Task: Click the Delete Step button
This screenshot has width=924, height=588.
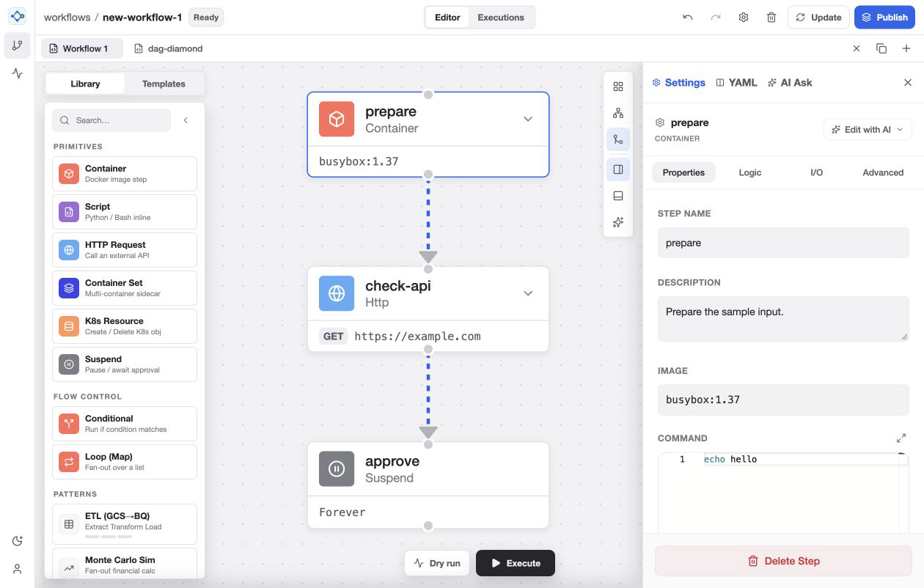Action: [x=783, y=561]
